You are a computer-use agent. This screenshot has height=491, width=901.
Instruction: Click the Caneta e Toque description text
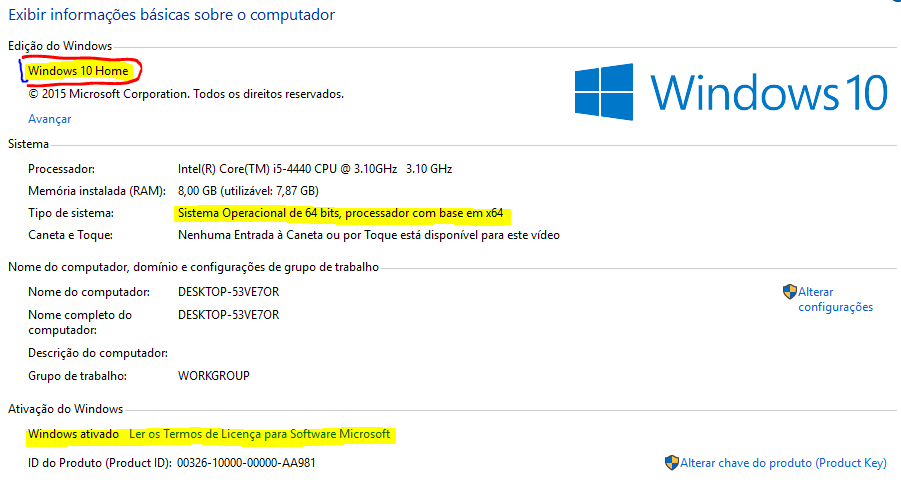click(x=369, y=235)
